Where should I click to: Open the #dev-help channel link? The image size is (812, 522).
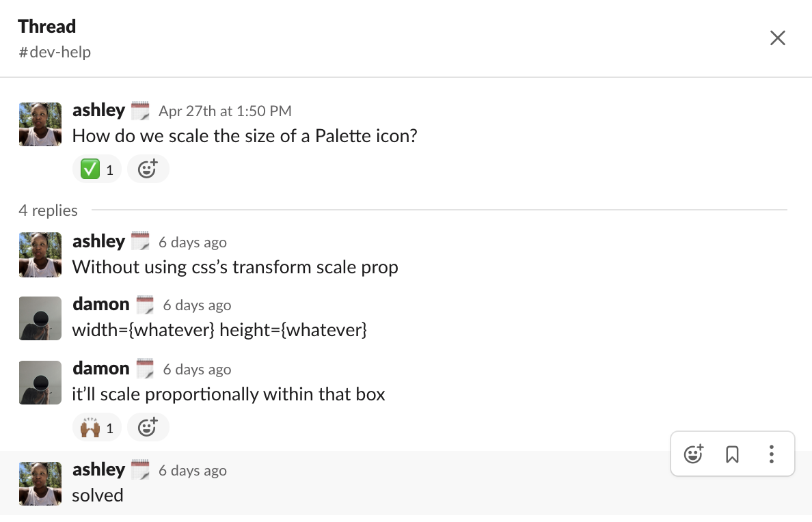[x=55, y=53]
